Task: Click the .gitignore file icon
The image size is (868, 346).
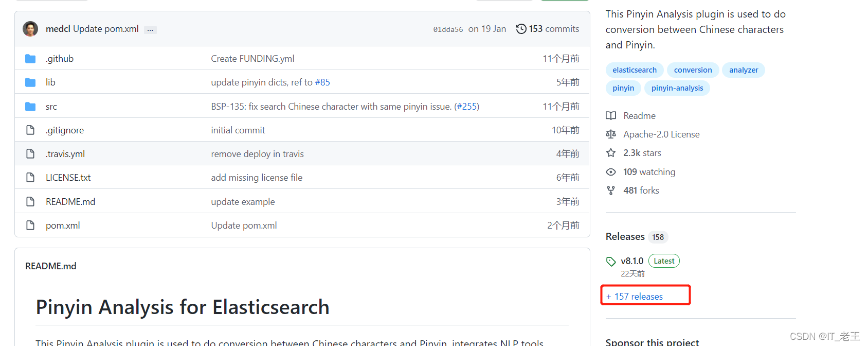Action: pos(30,130)
